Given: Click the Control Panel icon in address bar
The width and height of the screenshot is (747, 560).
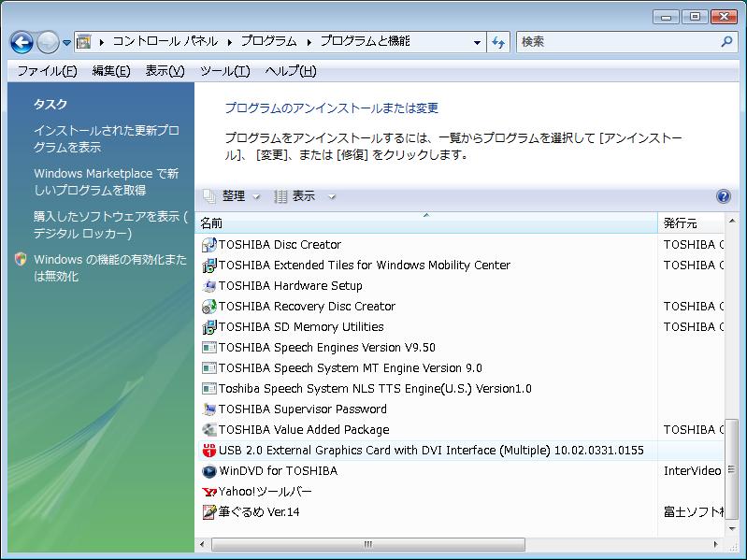Looking at the screenshot, I should [84, 42].
